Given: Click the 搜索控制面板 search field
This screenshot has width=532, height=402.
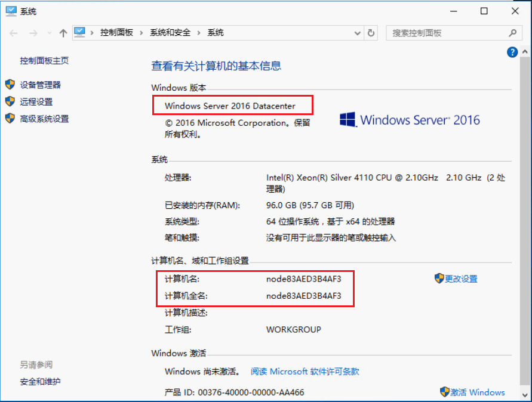Looking at the screenshot, I should pyautogui.click(x=454, y=33).
